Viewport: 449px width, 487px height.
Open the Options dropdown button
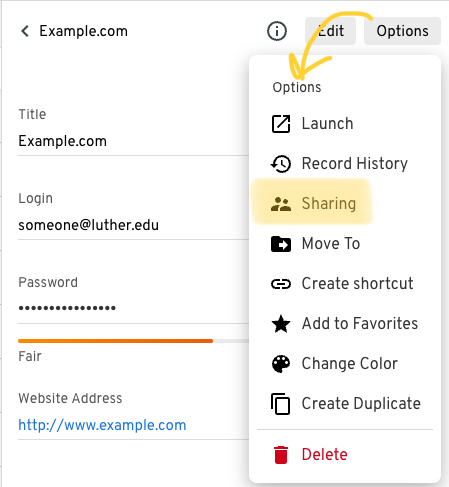pos(402,31)
